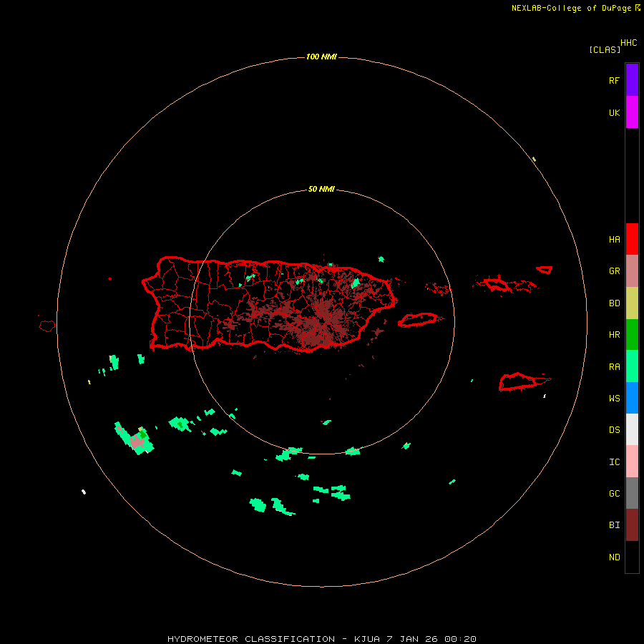Click the Vieques island outline
The image size is (644, 644).
coord(418,320)
